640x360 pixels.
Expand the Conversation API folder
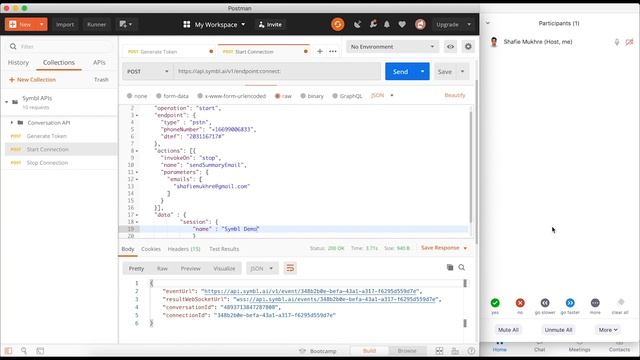[x=11, y=122]
